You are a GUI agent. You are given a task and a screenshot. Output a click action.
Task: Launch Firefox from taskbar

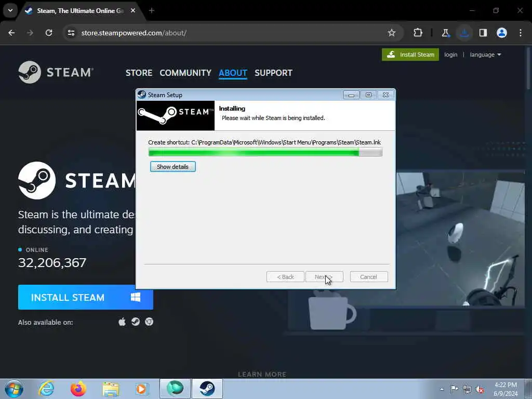tap(78, 389)
